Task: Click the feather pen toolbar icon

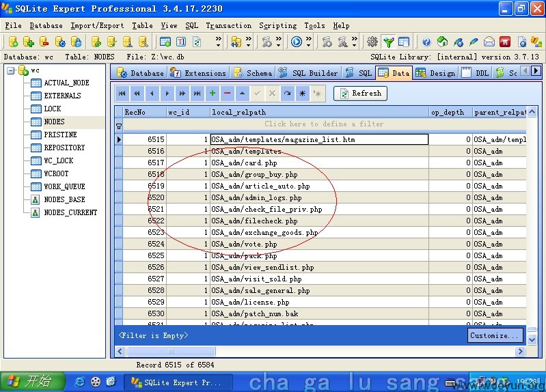Action: point(474,42)
